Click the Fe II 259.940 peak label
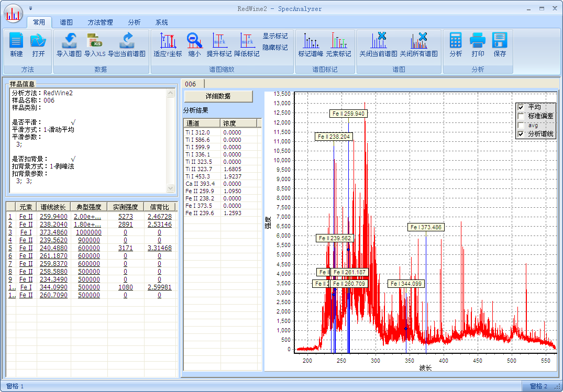The width and height of the screenshot is (563, 392). coord(348,114)
